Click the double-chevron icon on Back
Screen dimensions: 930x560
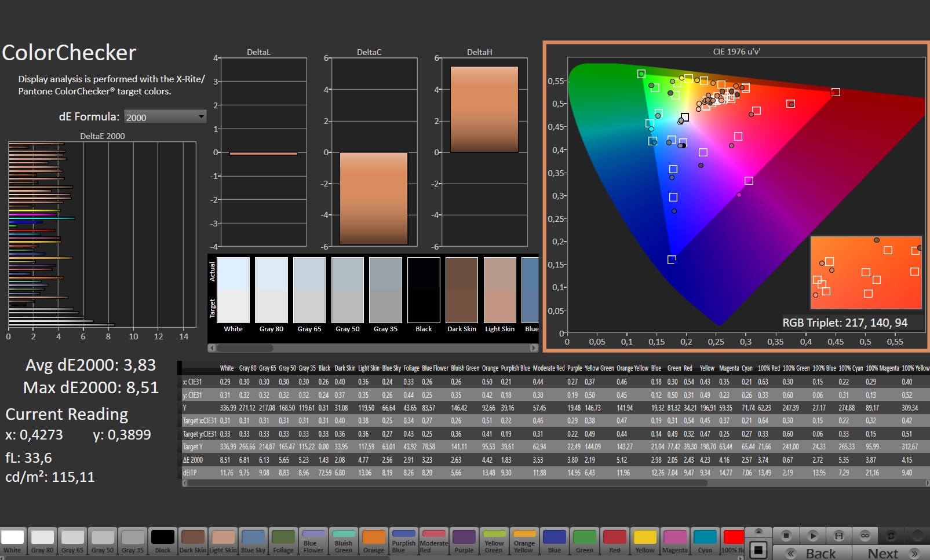tap(790, 554)
